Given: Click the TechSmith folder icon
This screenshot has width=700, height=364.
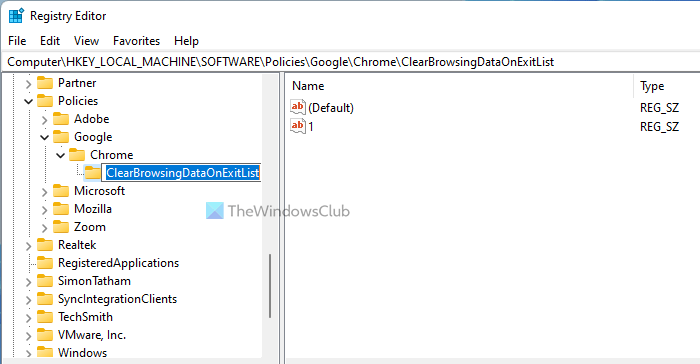Looking at the screenshot, I should click(x=45, y=317).
